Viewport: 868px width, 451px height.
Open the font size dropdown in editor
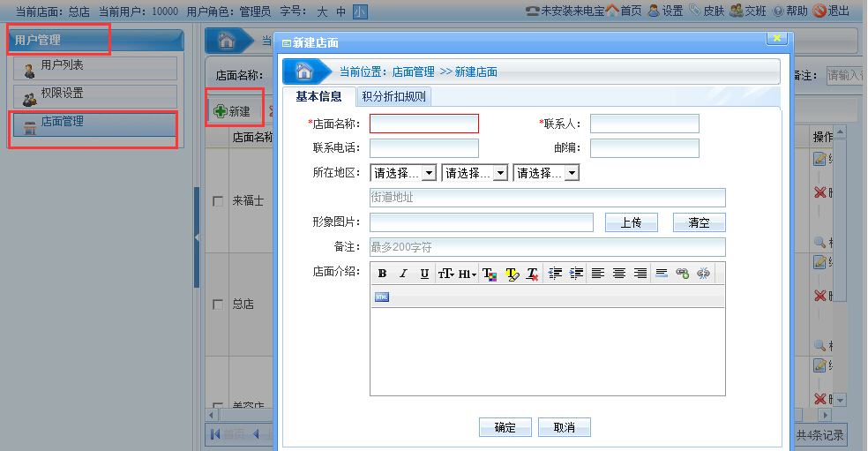pos(445,273)
